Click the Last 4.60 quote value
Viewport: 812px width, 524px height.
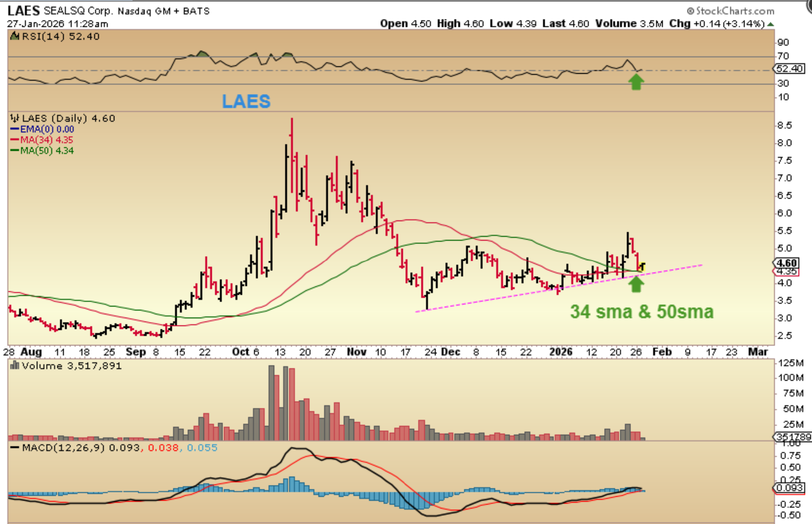[x=566, y=23]
